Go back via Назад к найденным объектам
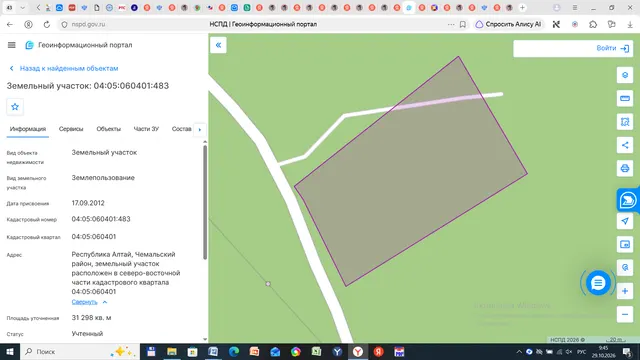The image size is (640, 360). click(64, 69)
